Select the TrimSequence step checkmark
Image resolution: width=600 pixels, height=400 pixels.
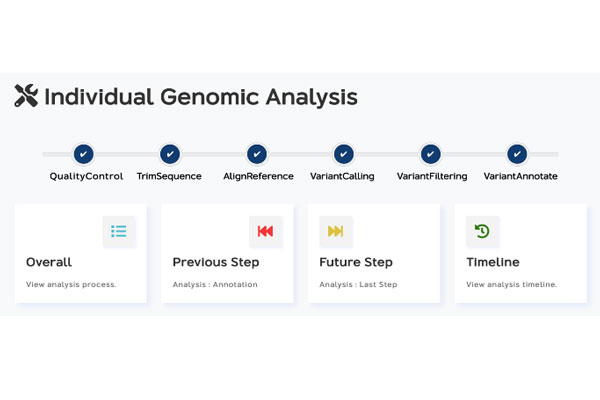click(x=171, y=154)
